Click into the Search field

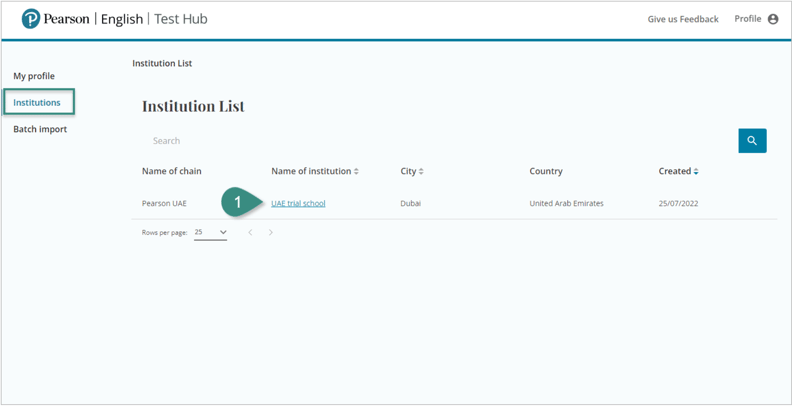430,141
